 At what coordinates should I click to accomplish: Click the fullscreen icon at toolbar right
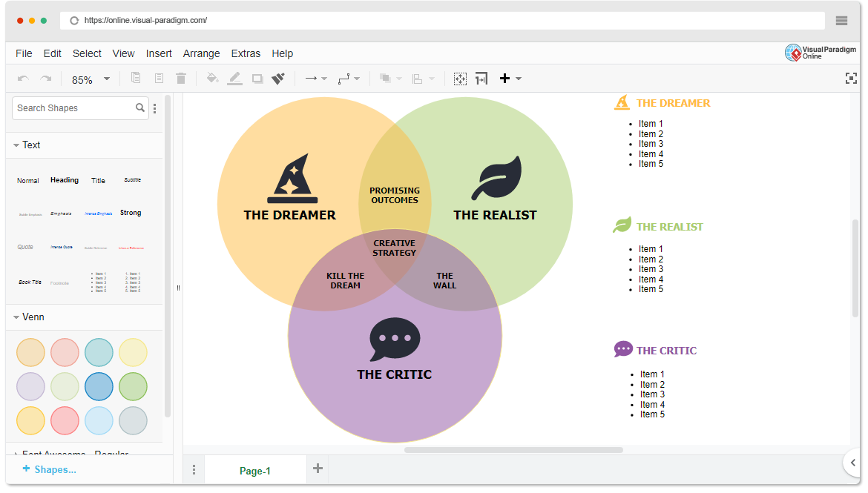coord(852,78)
